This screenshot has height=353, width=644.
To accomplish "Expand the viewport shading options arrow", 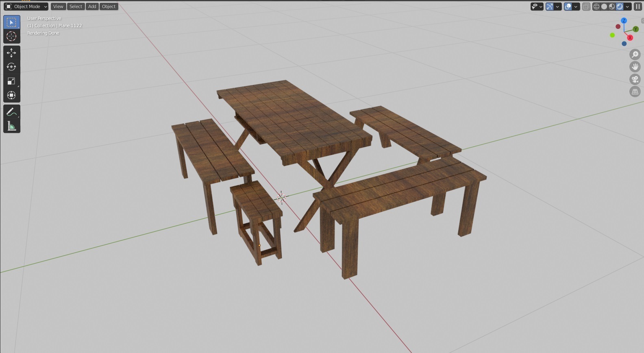I will [628, 7].
